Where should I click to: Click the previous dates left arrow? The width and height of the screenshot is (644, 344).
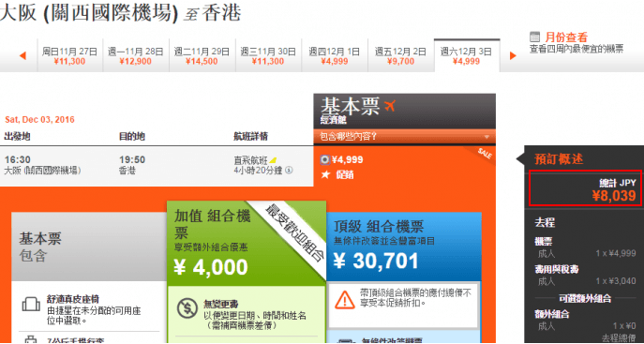click(x=23, y=56)
